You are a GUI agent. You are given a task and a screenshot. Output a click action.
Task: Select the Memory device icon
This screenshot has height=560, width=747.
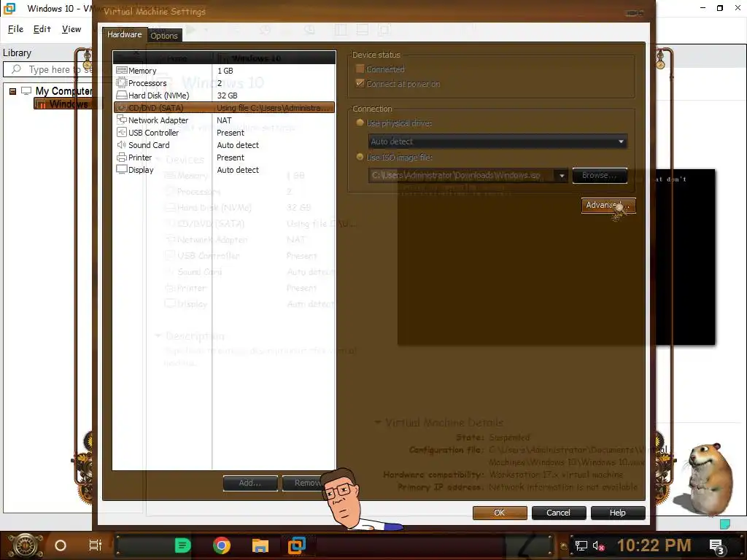(122, 71)
